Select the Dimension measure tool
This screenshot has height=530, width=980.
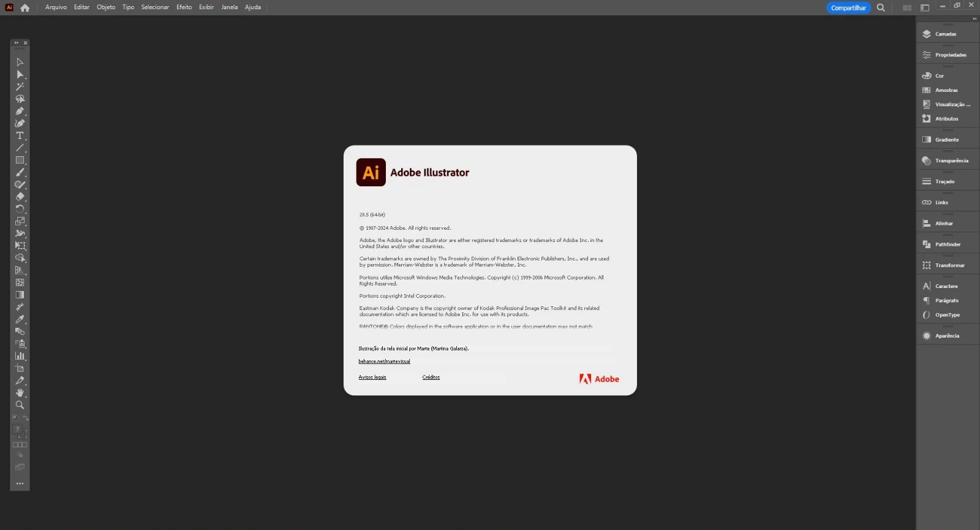point(20,307)
